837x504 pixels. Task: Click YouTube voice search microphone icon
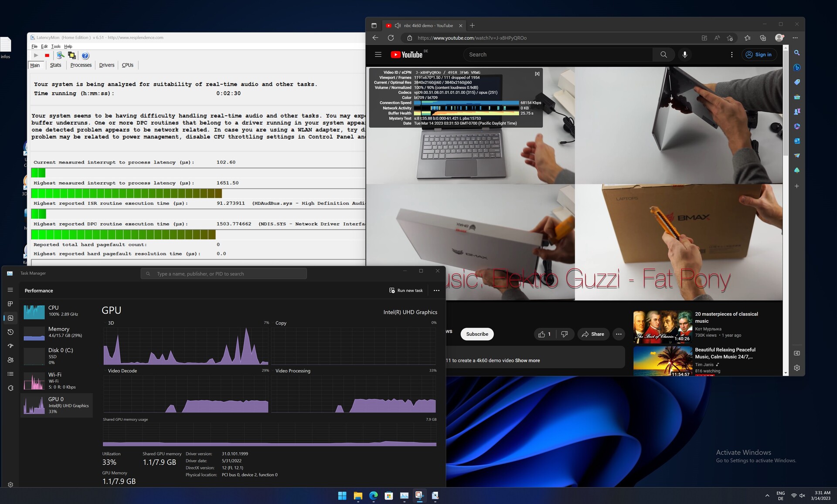[685, 54]
